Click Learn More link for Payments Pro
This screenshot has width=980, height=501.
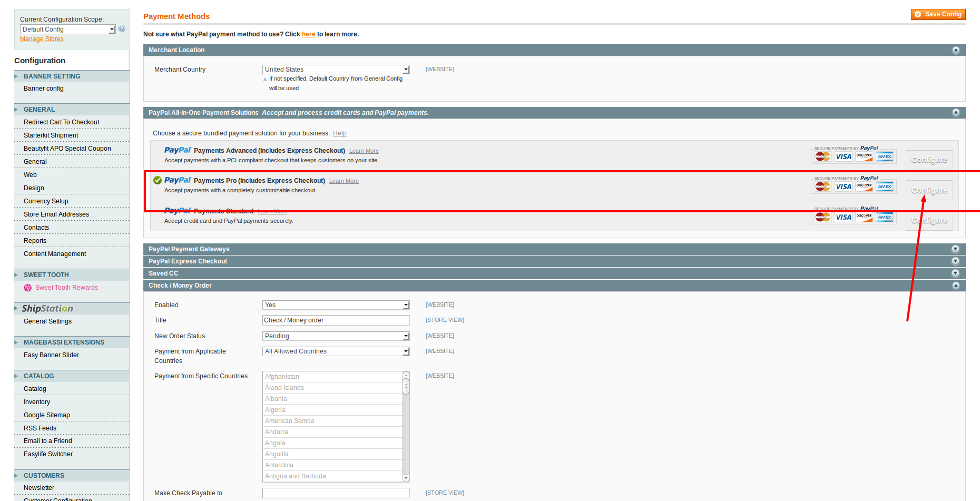[344, 181]
